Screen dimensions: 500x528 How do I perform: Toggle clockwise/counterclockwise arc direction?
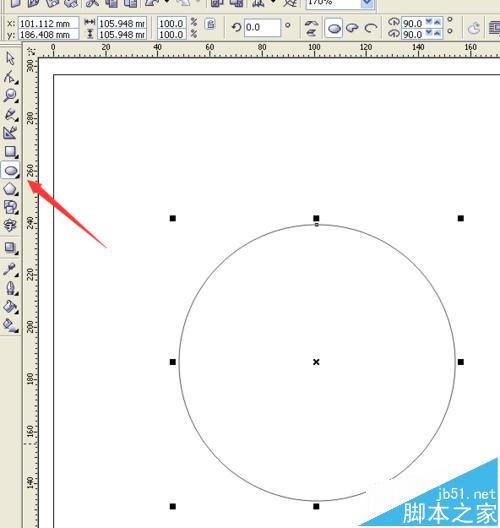point(474,28)
